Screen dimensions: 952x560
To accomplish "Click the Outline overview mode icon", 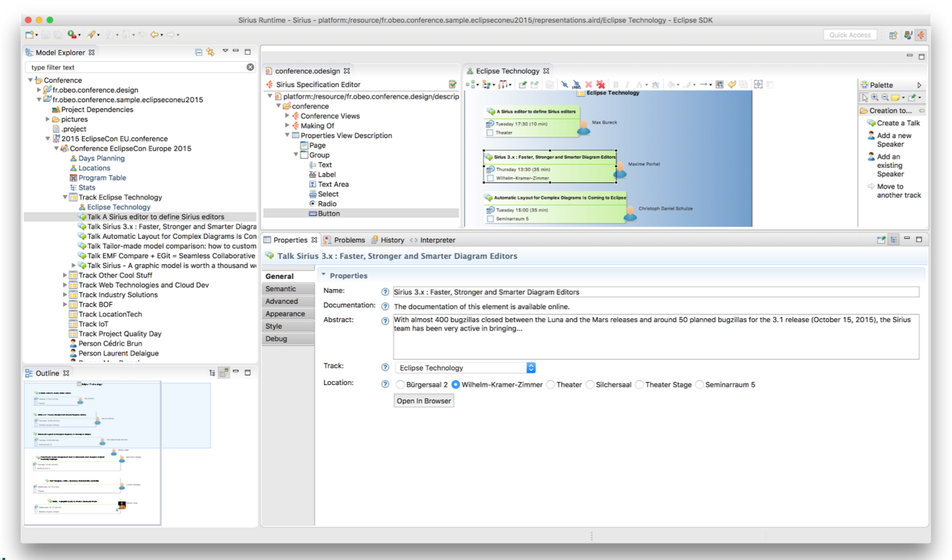I will click(x=224, y=373).
